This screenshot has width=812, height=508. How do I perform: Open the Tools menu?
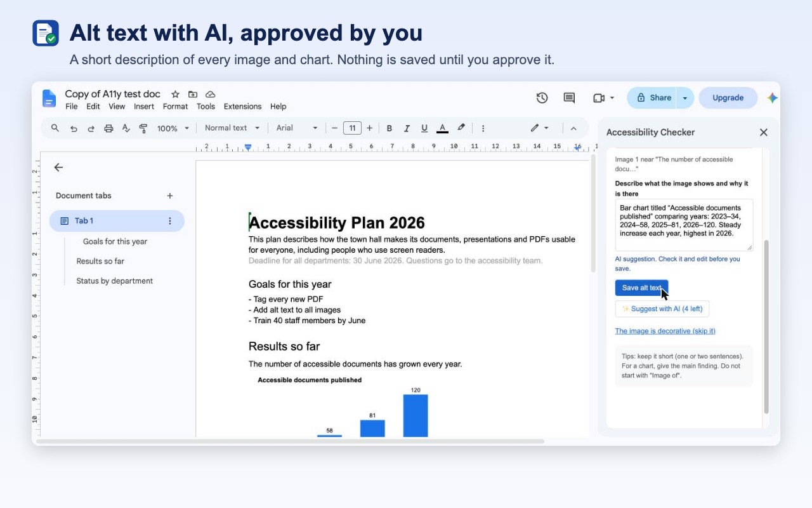click(x=206, y=107)
